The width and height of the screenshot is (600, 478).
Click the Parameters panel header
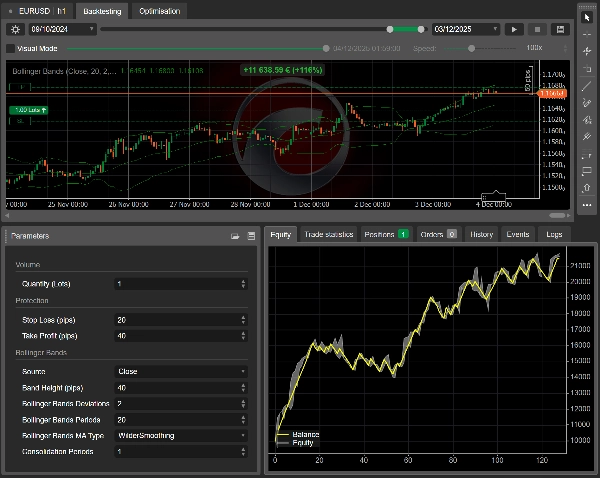[131, 236]
